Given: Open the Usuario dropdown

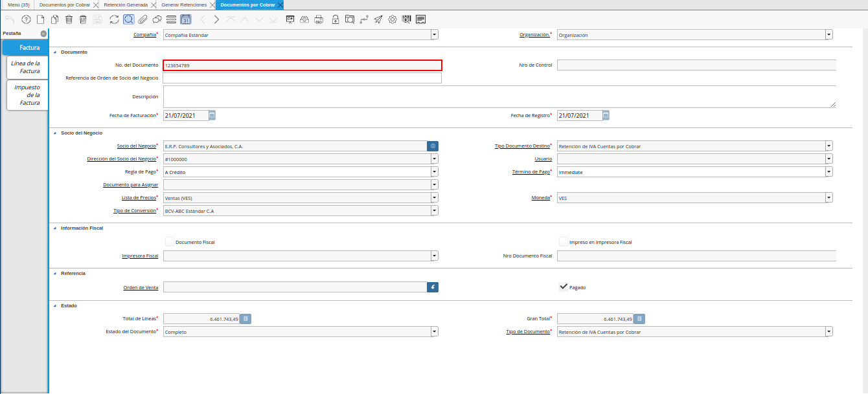Looking at the screenshot, I should [x=828, y=159].
